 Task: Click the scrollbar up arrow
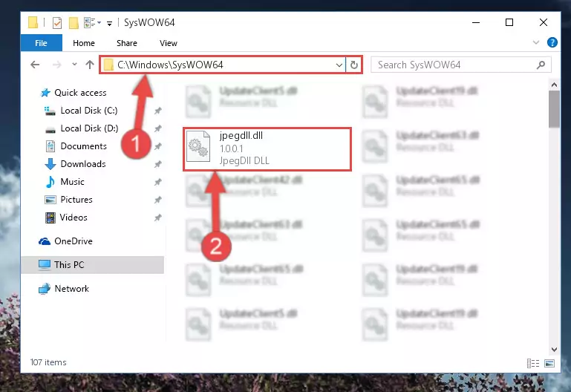click(x=554, y=85)
